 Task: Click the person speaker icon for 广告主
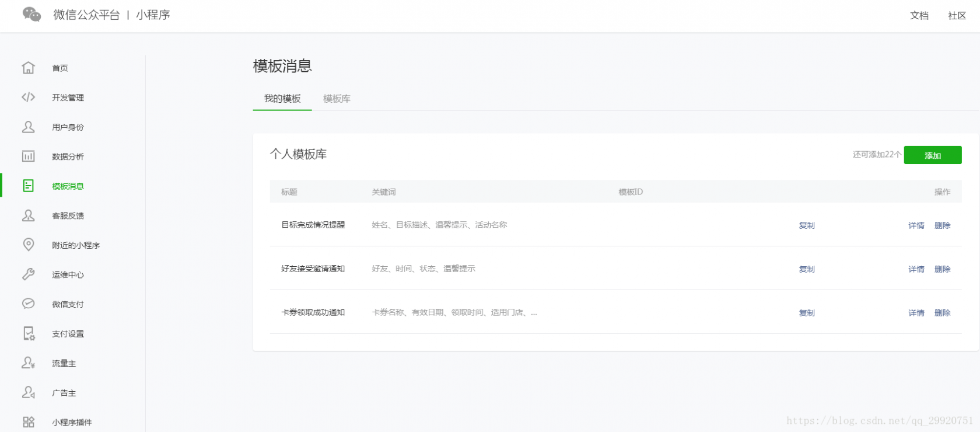point(28,392)
